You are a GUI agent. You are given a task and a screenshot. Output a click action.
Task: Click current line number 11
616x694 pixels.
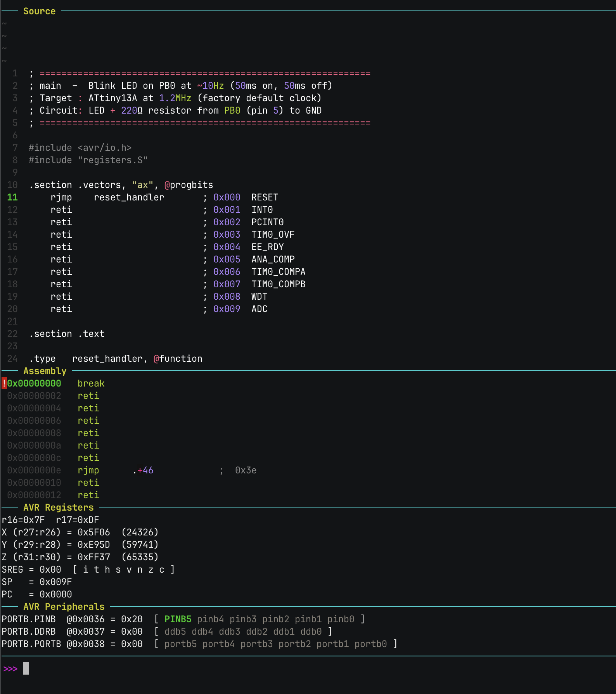12,197
